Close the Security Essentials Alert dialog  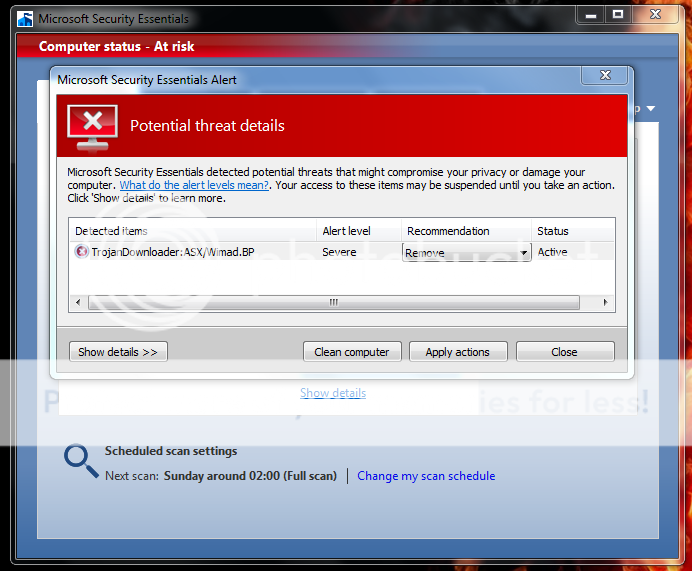[x=605, y=75]
